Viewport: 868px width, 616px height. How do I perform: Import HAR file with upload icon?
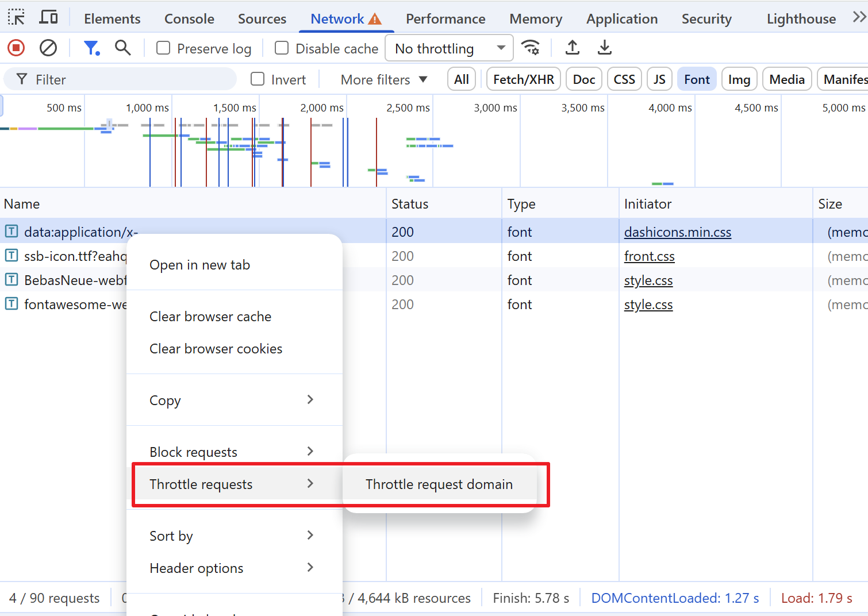pyautogui.click(x=572, y=48)
